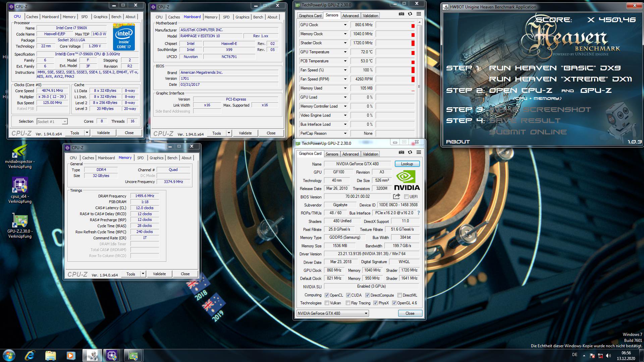Image resolution: width=644 pixels, height=362 pixels.
Task: Toggle the OpenCL checkbox
Action: point(327,295)
